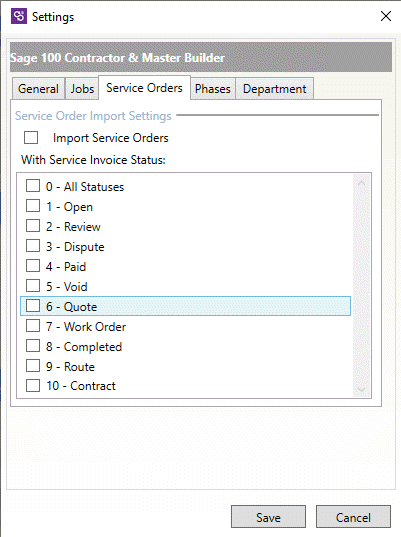Image resolution: width=401 pixels, height=537 pixels.
Task: Click the 'Import Service Orders' label
Action: [111, 138]
